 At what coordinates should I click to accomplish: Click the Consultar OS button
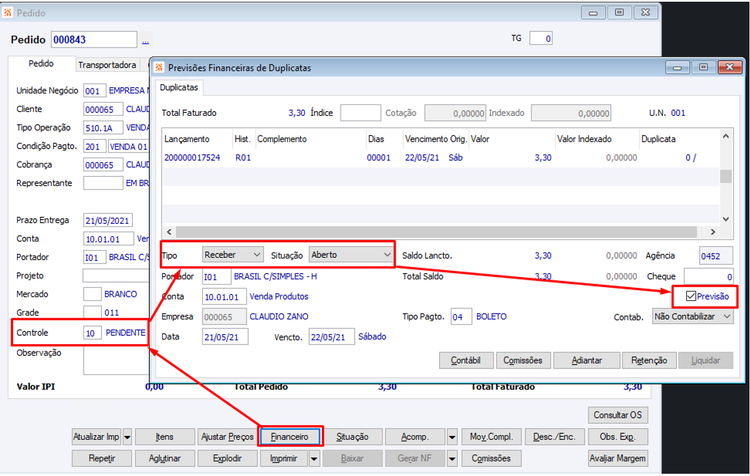618,415
